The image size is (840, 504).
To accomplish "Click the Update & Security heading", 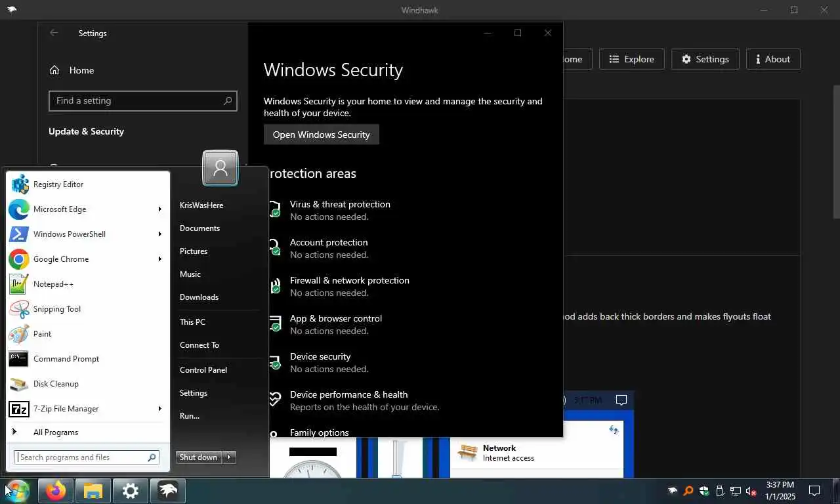I will click(86, 131).
